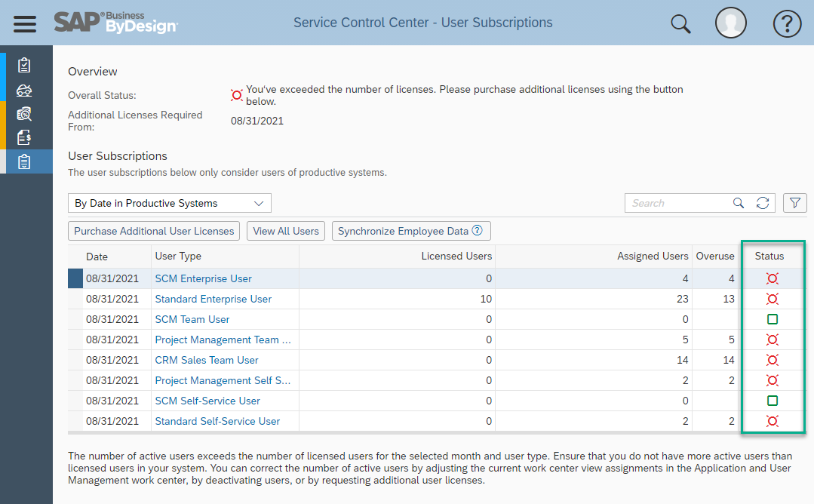Click the refresh icon beside the search field

pyautogui.click(x=762, y=203)
